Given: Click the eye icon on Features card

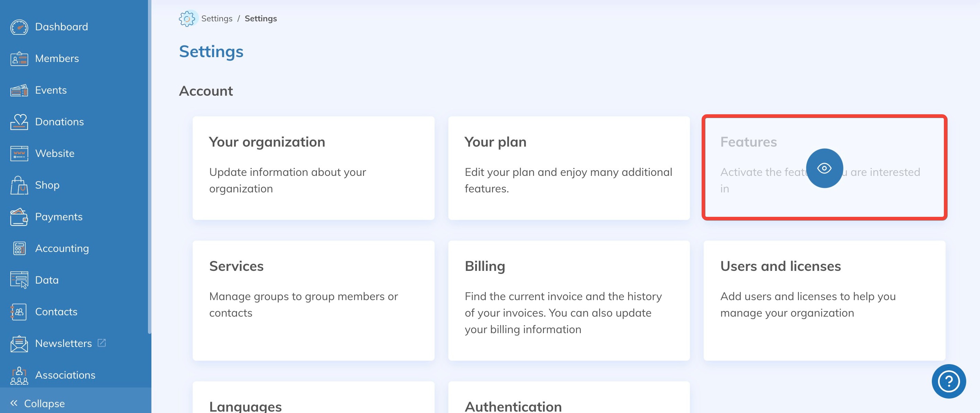Looking at the screenshot, I should [824, 168].
